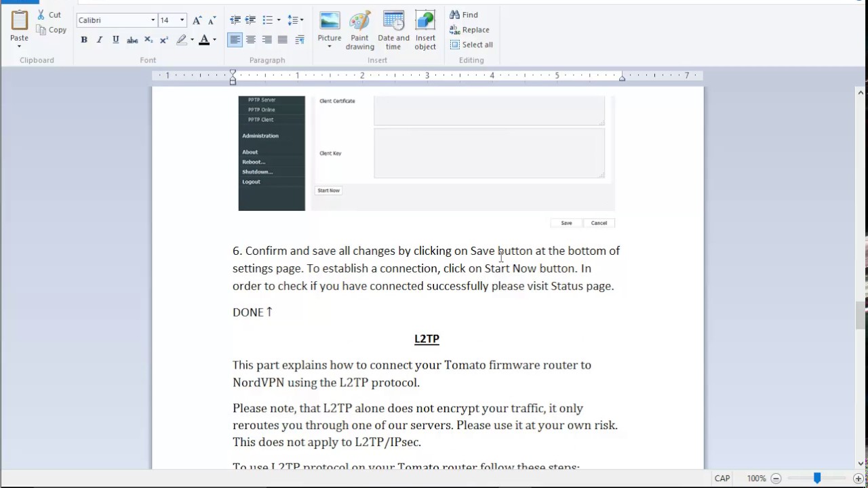The width and height of the screenshot is (868, 488).
Task: Open the list style dropdown arrow
Action: click(278, 20)
